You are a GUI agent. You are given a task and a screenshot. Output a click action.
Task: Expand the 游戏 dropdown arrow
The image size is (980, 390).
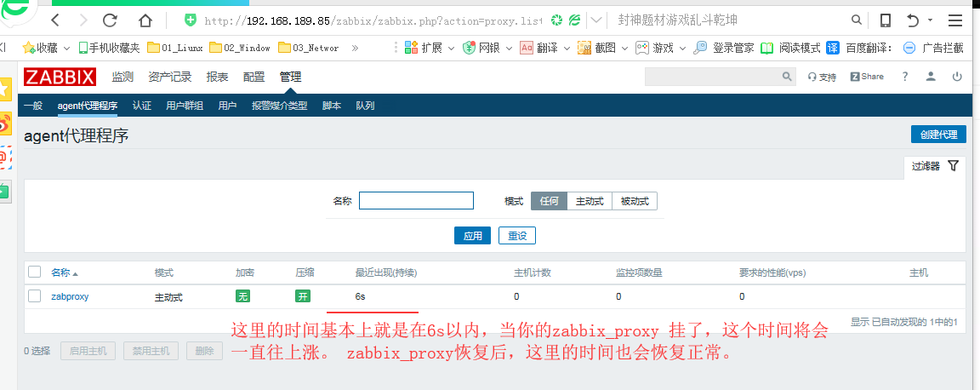[682, 49]
